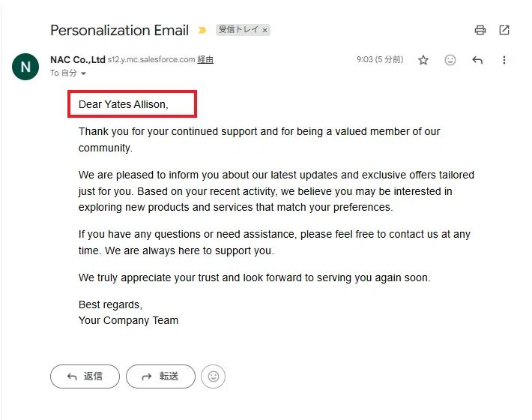Click the Personalization Email subject title
Screen dimensions: 532x420
[x=119, y=30]
